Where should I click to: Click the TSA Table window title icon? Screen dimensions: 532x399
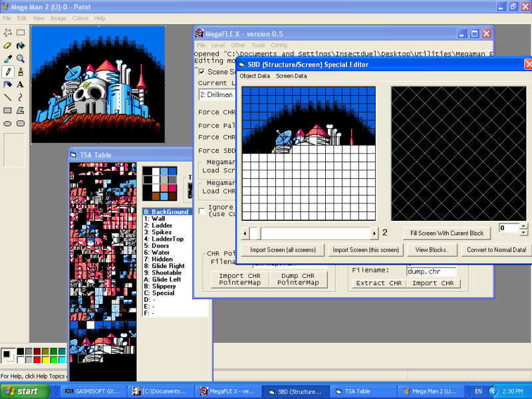tap(73, 155)
